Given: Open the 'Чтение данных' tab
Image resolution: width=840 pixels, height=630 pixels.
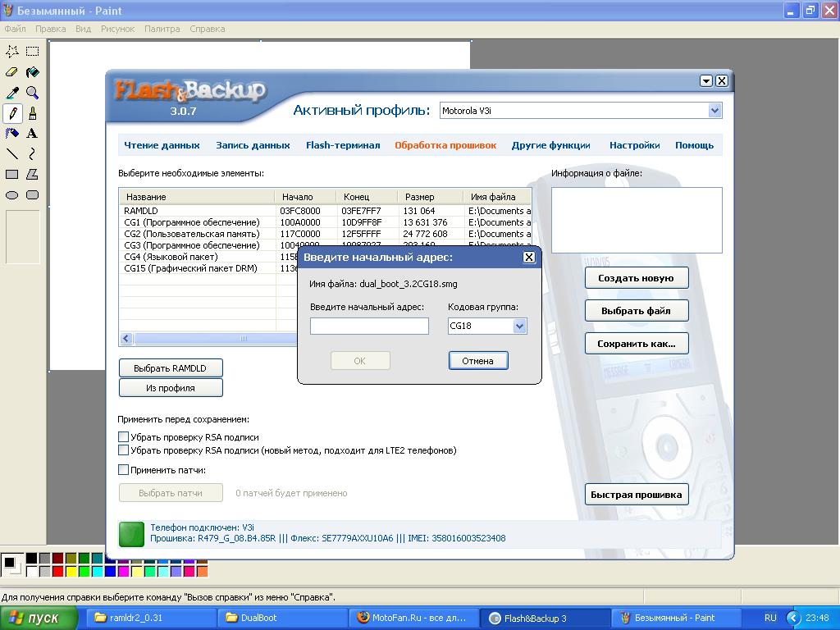Looking at the screenshot, I should [x=162, y=145].
